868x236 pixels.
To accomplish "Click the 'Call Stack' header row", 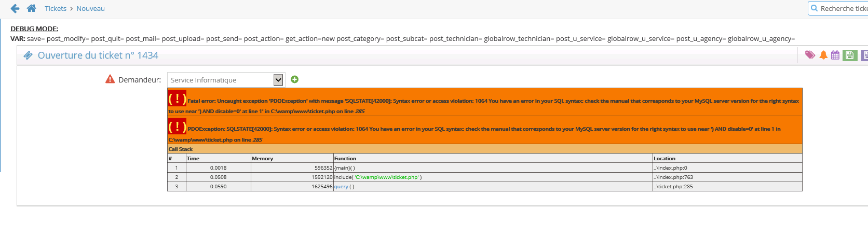I will 485,149.
